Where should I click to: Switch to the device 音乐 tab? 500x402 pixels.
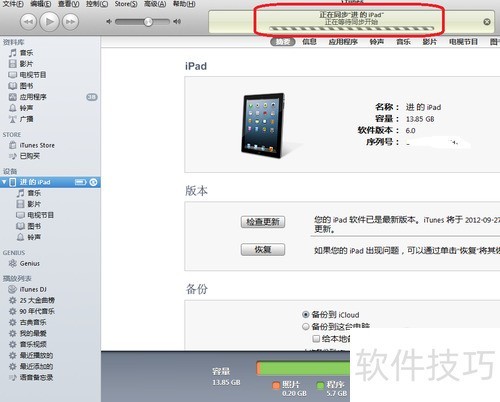403,42
